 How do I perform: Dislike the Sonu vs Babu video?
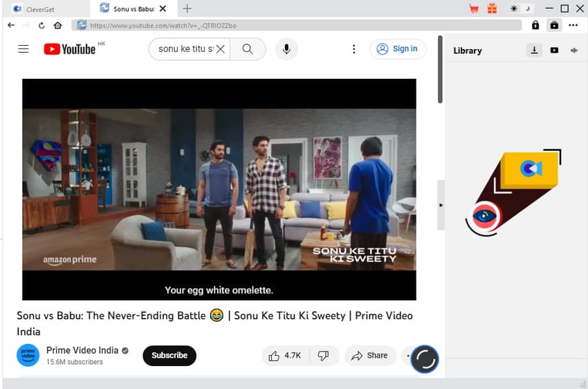[x=323, y=356]
